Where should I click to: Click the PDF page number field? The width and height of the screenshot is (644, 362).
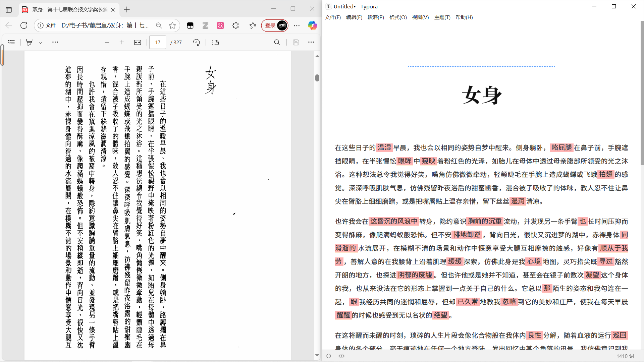pyautogui.click(x=158, y=42)
